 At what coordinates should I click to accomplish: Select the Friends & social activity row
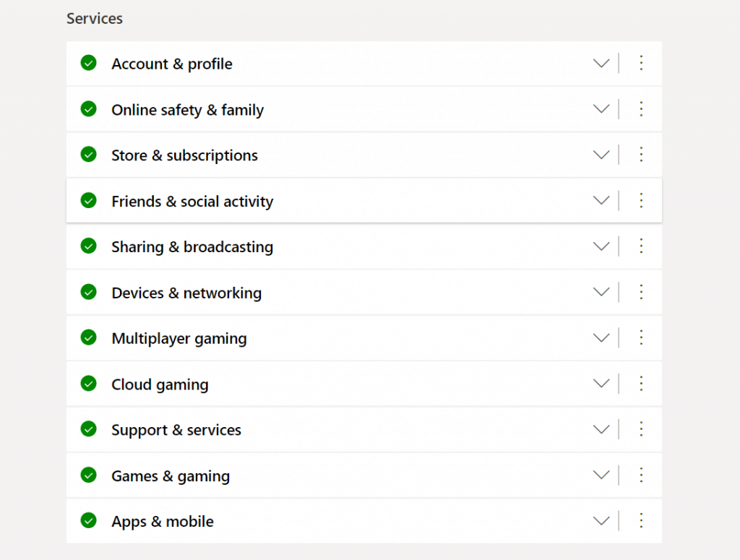tap(192, 202)
